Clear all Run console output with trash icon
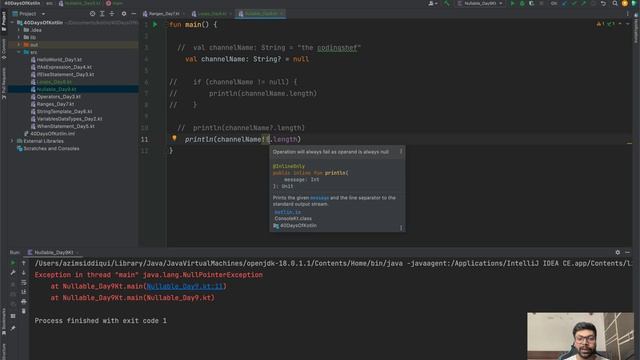Viewport: 640px width, 360px height. pos(24,311)
